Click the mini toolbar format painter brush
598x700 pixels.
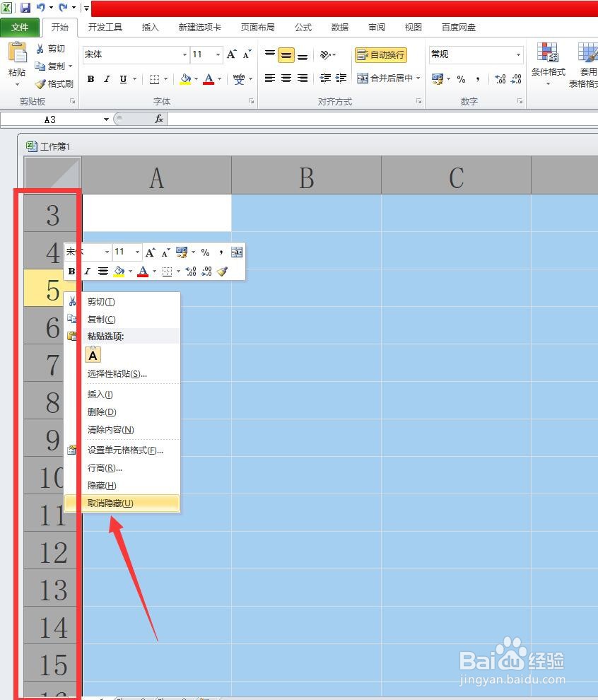pos(222,271)
